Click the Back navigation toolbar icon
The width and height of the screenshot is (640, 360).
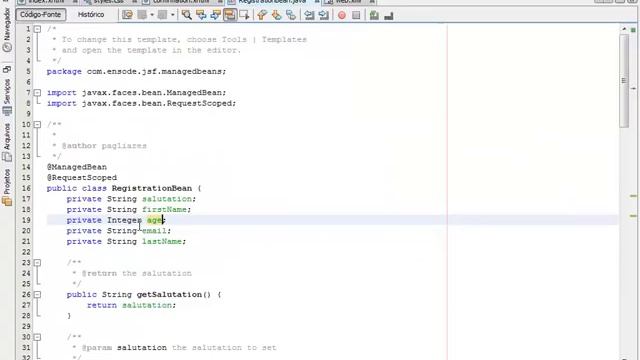pos(142,15)
